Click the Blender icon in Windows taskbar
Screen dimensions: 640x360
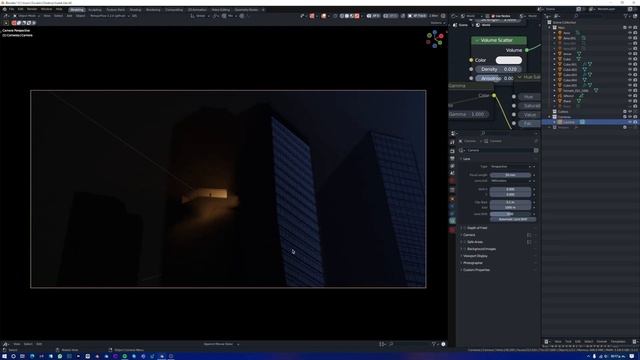coord(162,356)
